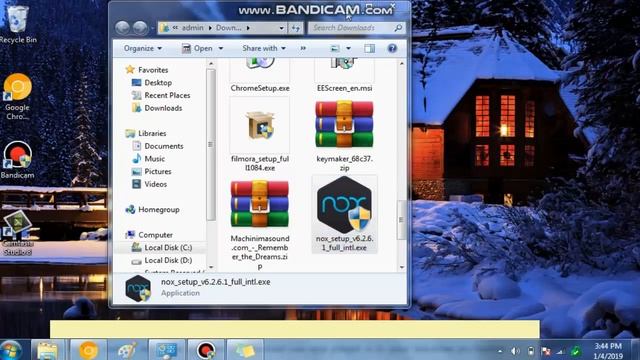Open the Share with menu
Screen dimensions: 640x360
[264, 48]
